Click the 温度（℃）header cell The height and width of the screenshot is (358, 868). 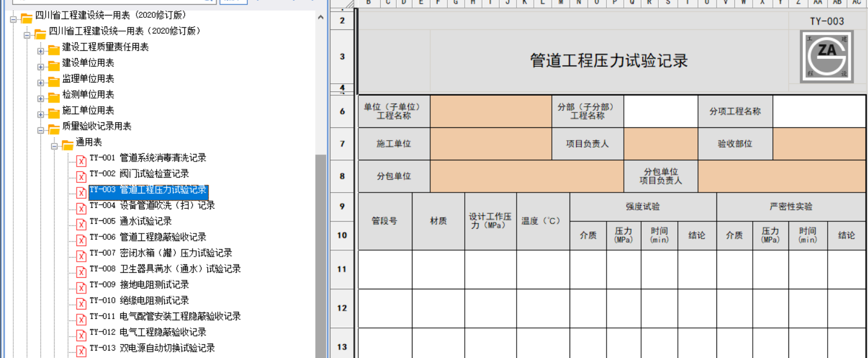543,221
